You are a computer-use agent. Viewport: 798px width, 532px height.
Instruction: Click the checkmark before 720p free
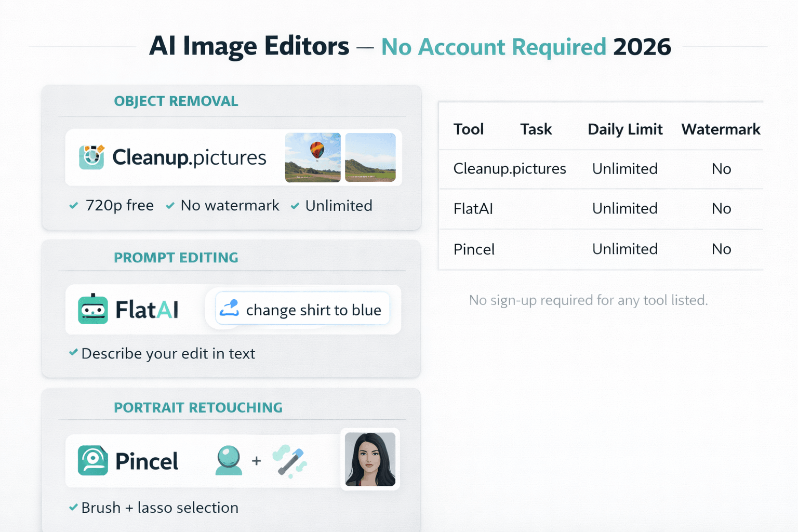point(73,206)
